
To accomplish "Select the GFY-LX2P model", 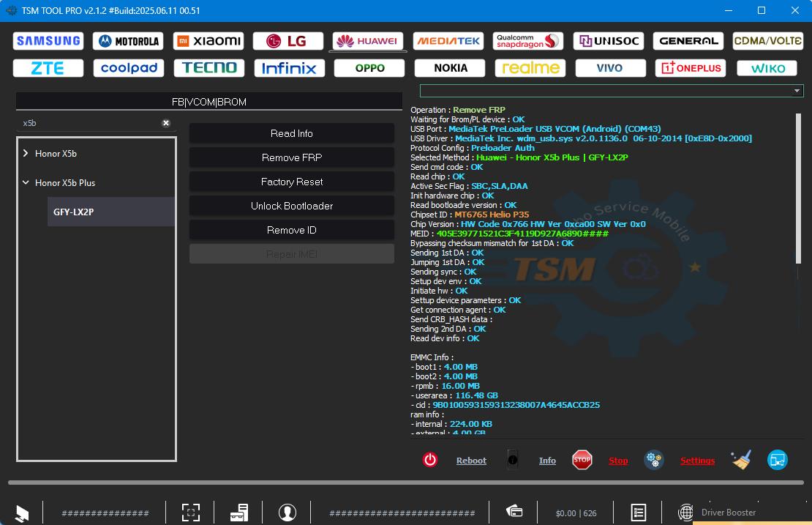I will pos(110,212).
